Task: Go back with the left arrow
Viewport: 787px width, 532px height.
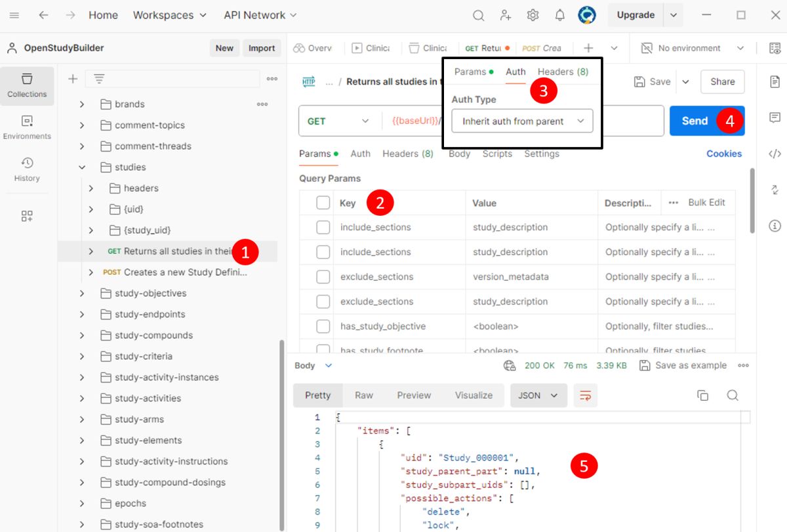Action: click(43, 15)
